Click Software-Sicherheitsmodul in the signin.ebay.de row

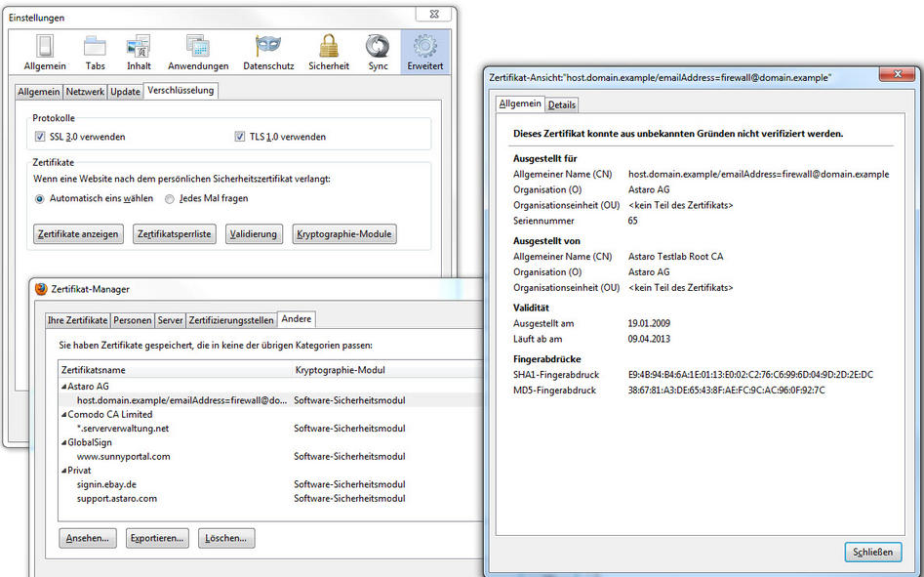[349, 484]
